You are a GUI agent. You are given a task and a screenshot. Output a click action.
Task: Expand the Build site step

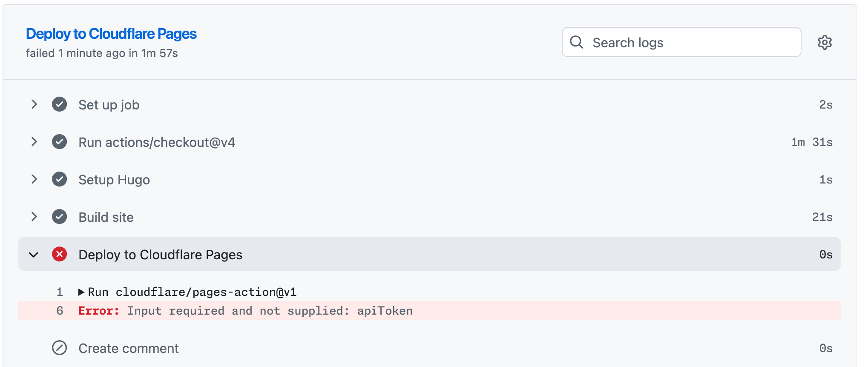(x=34, y=217)
